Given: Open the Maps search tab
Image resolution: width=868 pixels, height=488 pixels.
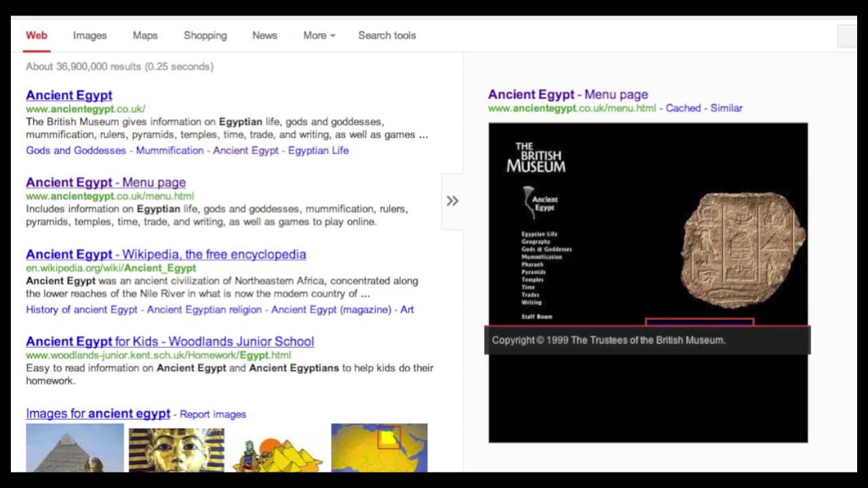Looking at the screenshot, I should 145,35.
